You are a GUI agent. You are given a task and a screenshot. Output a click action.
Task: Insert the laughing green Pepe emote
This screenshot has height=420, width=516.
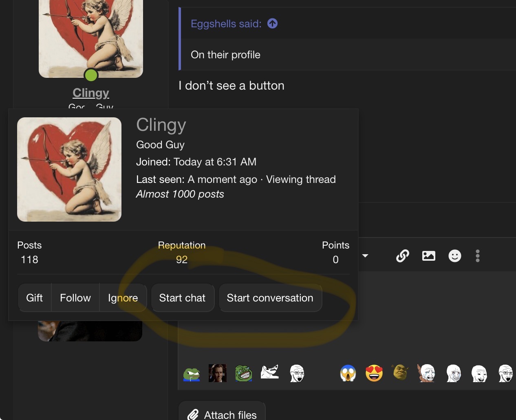point(243,373)
